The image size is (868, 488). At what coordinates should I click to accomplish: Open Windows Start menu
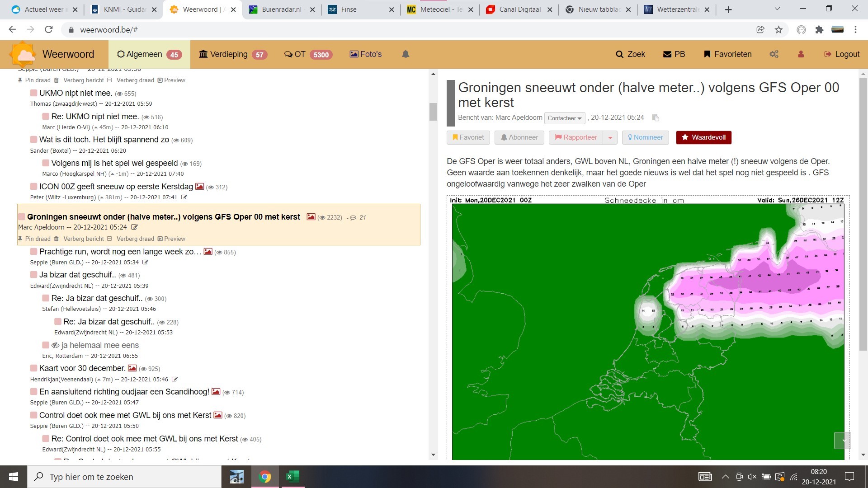point(14,477)
